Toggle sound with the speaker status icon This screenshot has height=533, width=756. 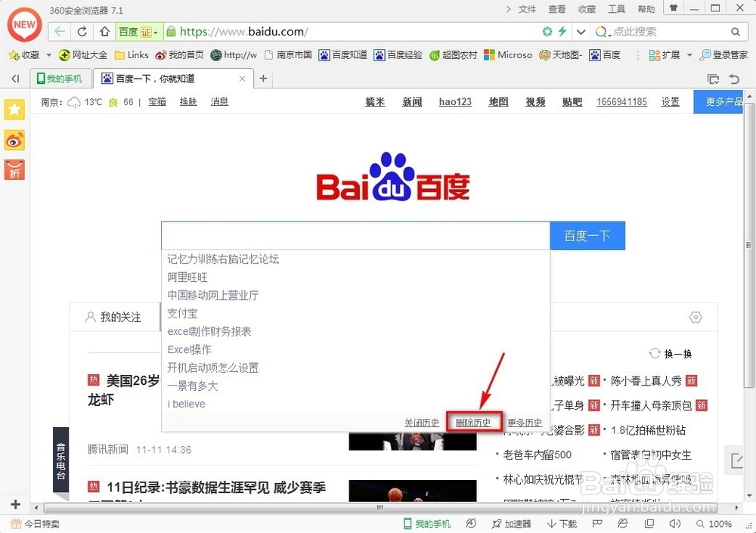pyautogui.click(x=674, y=524)
